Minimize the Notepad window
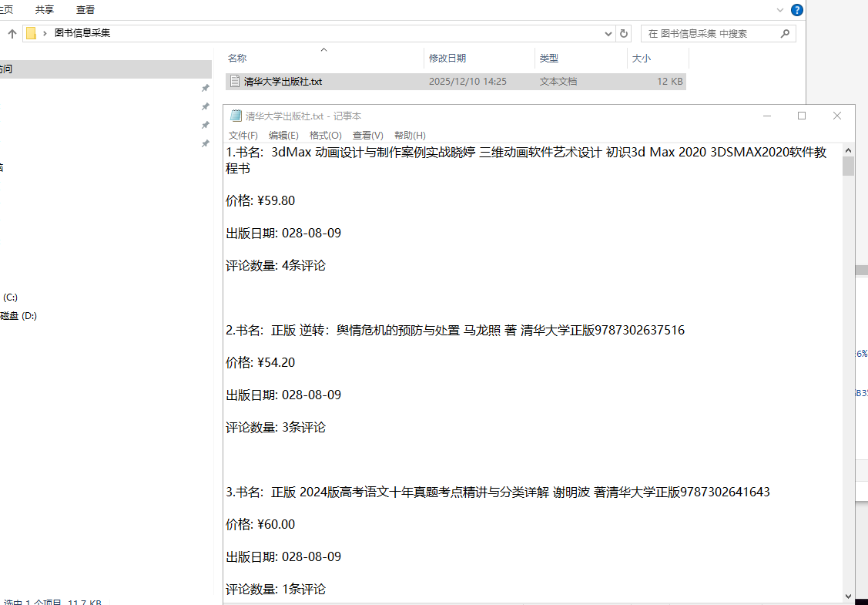This screenshot has width=868, height=605. click(766, 116)
